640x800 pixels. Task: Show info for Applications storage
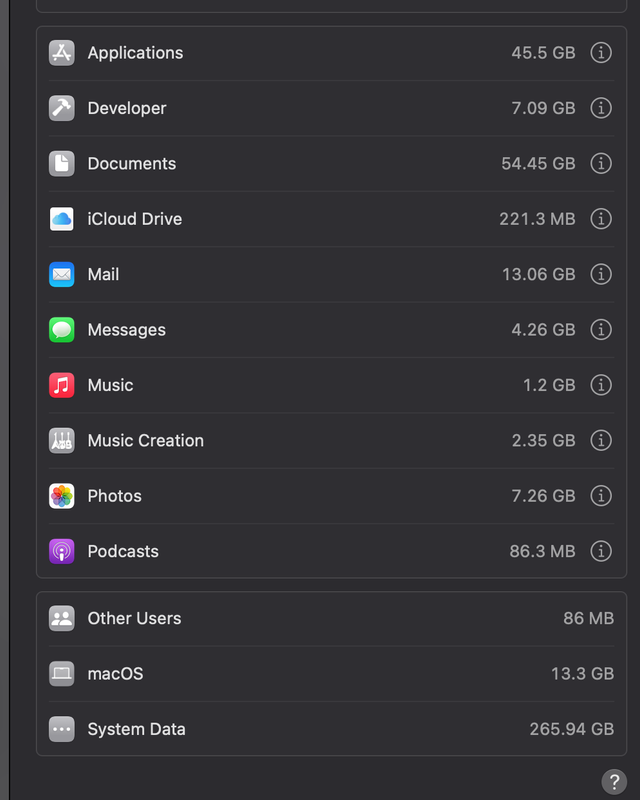[x=601, y=53]
